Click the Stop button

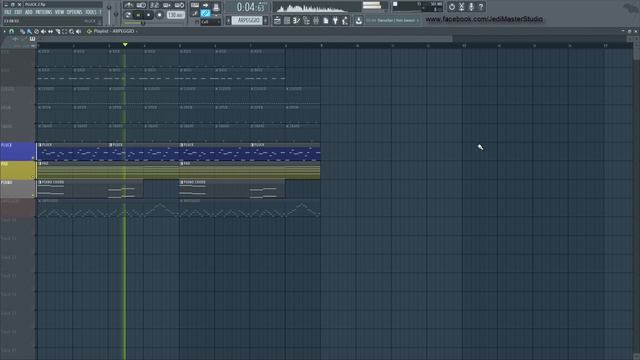[x=149, y=15]
